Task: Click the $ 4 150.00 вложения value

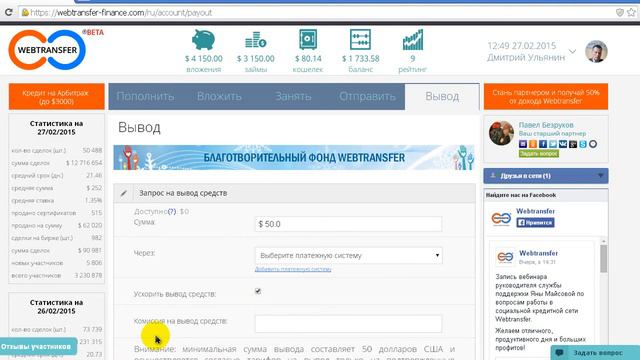Action: [x=204, y=59]
